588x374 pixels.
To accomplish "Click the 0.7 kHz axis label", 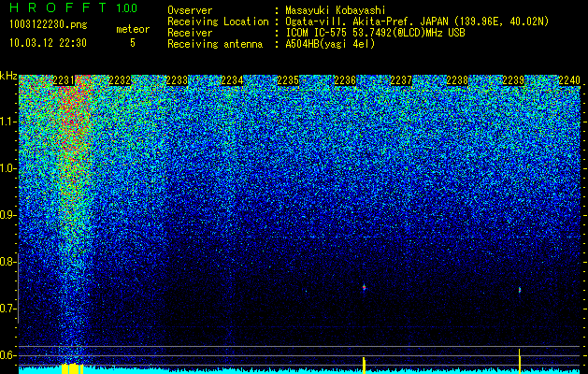I will [8, 309].
